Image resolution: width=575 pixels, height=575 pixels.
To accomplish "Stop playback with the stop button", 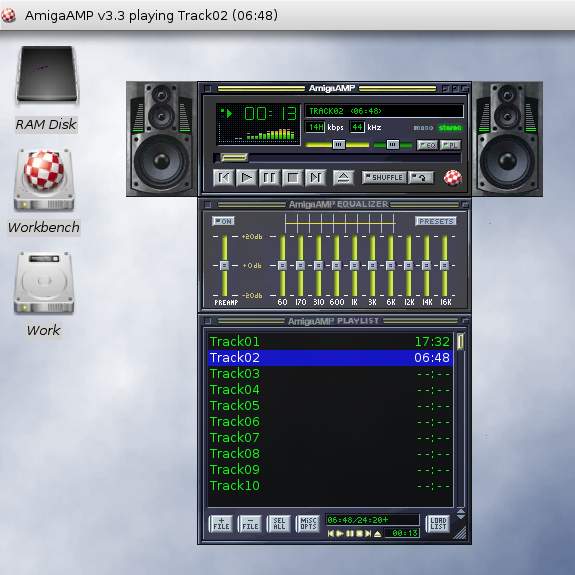I will [293, 178].
